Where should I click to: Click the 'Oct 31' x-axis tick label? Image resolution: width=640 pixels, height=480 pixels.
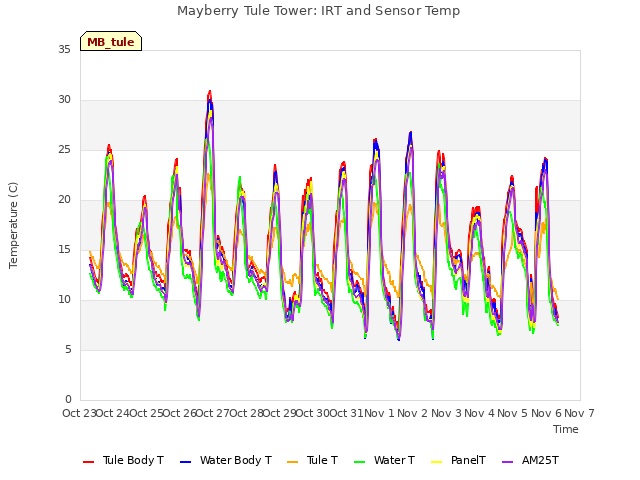pyautogui.click(x=346, y=413)
